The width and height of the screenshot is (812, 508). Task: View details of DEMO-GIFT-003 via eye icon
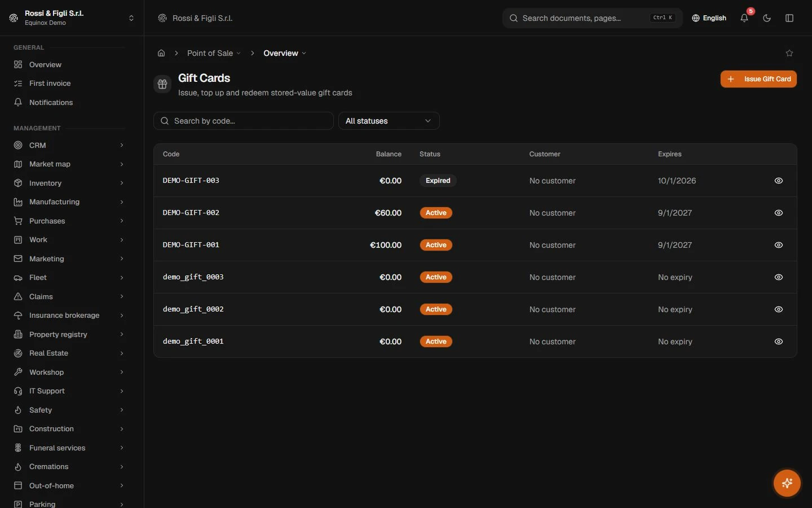click(x=779, y=181)
